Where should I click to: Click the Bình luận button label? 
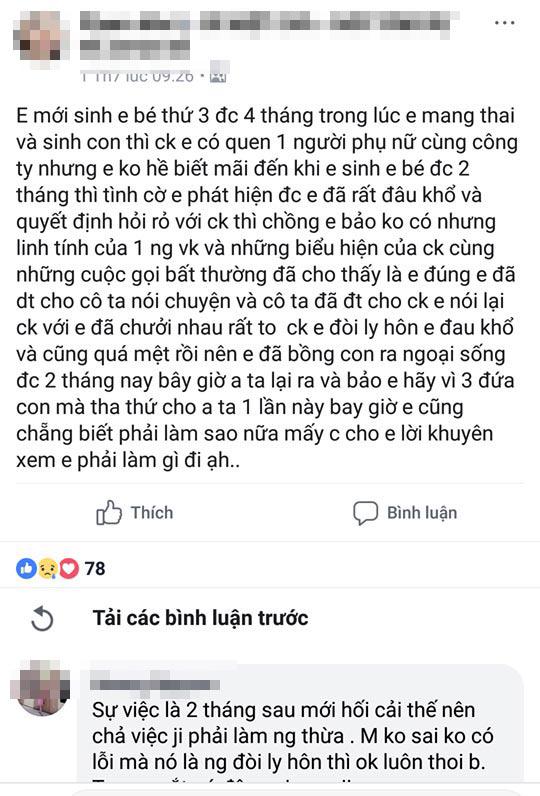[422, 513]
